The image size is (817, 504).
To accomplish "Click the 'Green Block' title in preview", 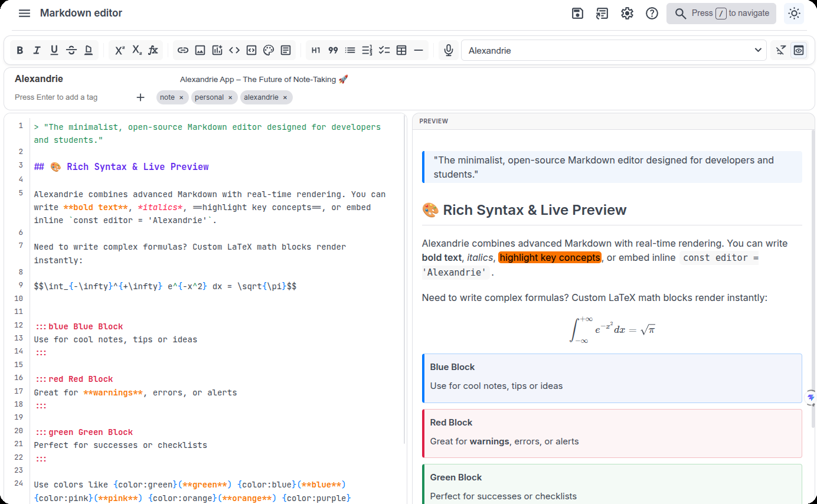I will (456, 477).
